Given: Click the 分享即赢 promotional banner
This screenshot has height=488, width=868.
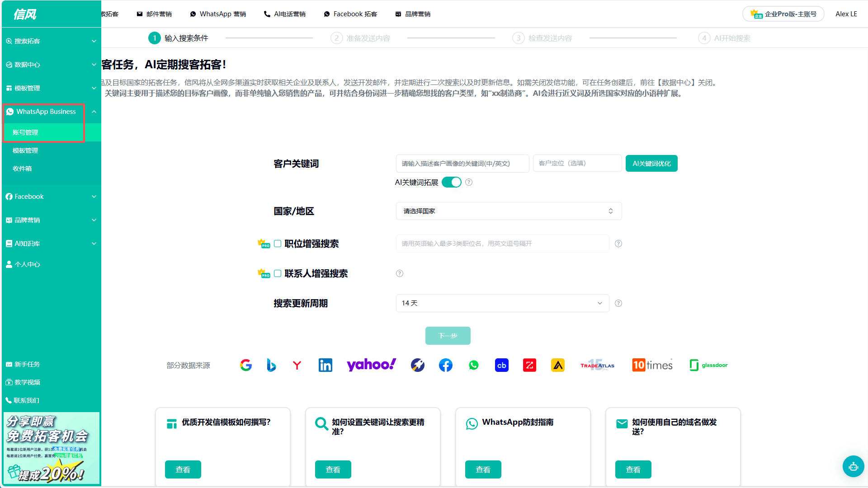Looking at the screenshot, I should pyautogui.click(x=51, y=448).
